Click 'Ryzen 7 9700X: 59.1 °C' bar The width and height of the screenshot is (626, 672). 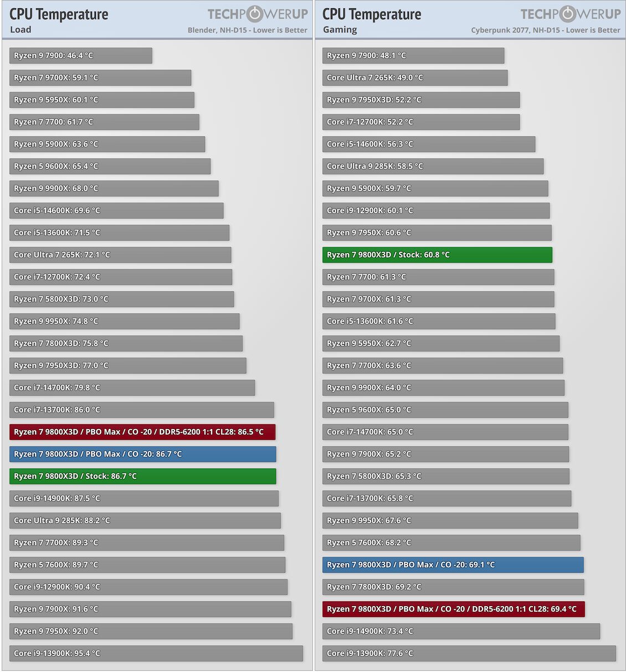point(100,77)
